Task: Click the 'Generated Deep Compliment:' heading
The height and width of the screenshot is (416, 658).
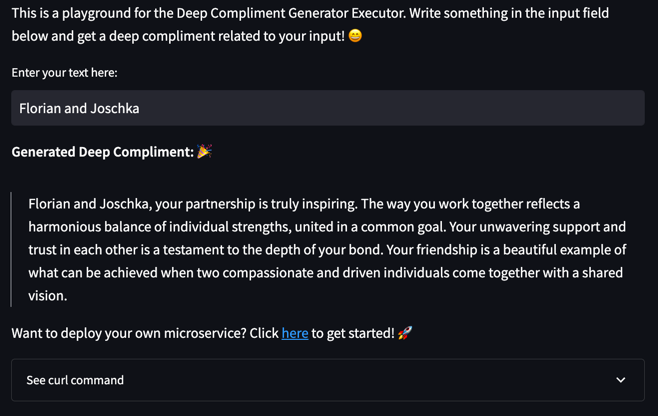Action: 102,152
